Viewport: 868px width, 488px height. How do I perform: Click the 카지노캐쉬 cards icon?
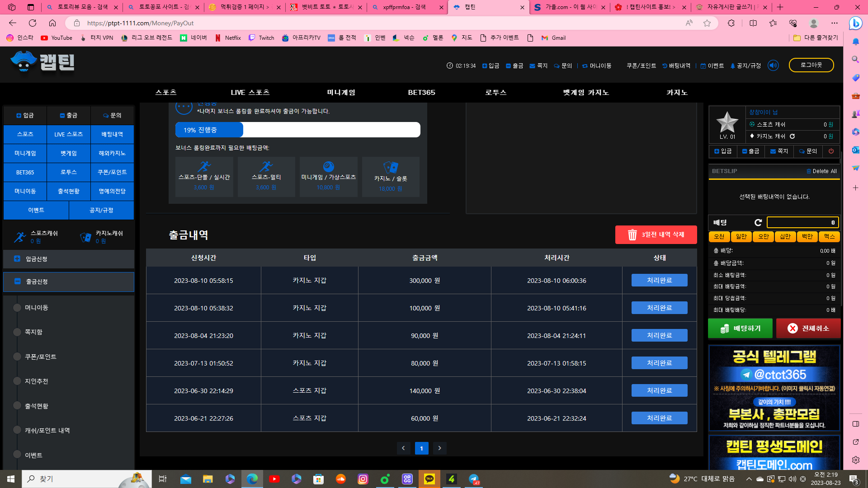85,237
